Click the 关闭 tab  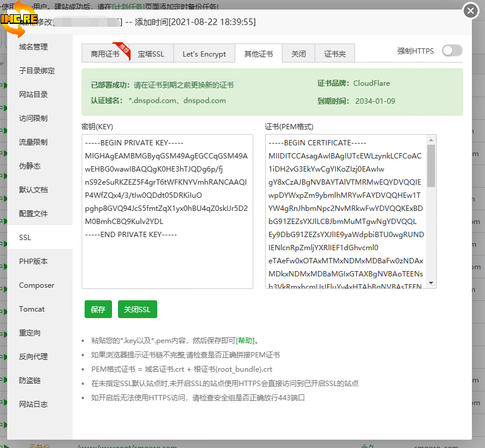tap(299, 54)
